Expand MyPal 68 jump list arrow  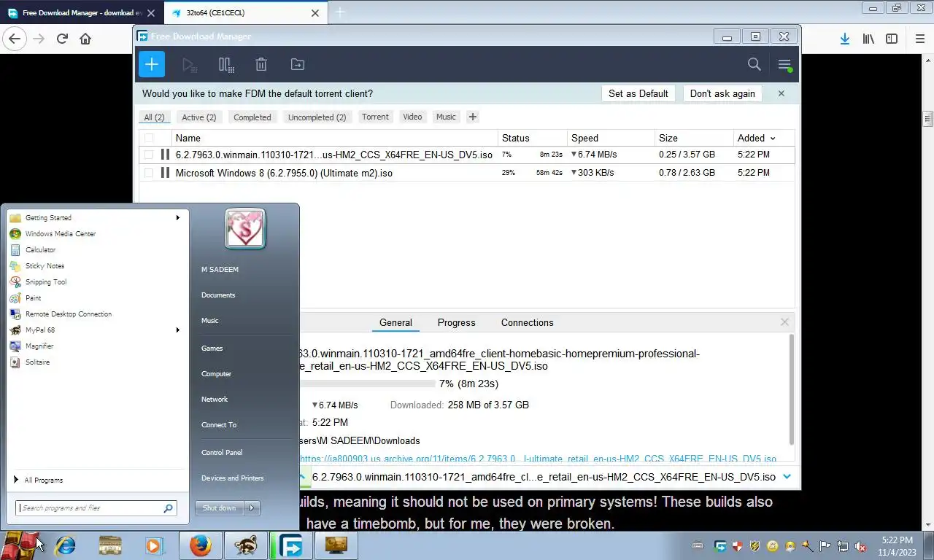[x=177, y=330]
